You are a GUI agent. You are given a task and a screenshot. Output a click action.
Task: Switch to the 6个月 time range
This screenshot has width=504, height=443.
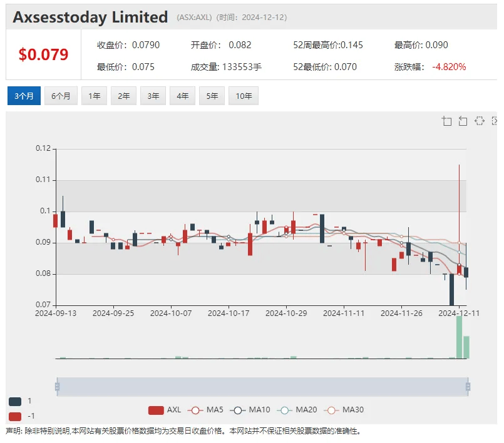tap(61, 96)
